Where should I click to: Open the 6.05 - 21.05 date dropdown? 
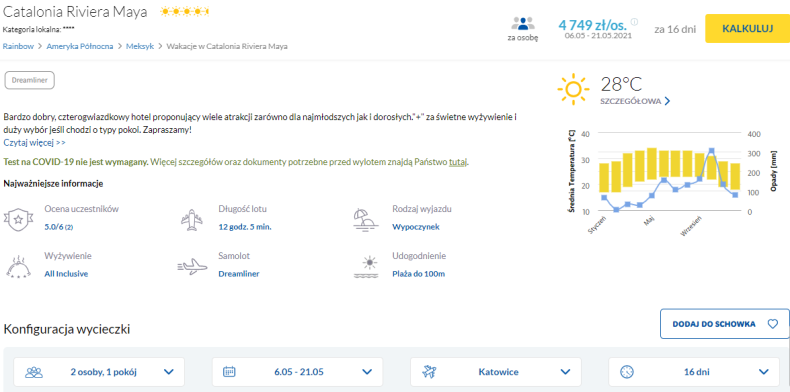(297, 372)
